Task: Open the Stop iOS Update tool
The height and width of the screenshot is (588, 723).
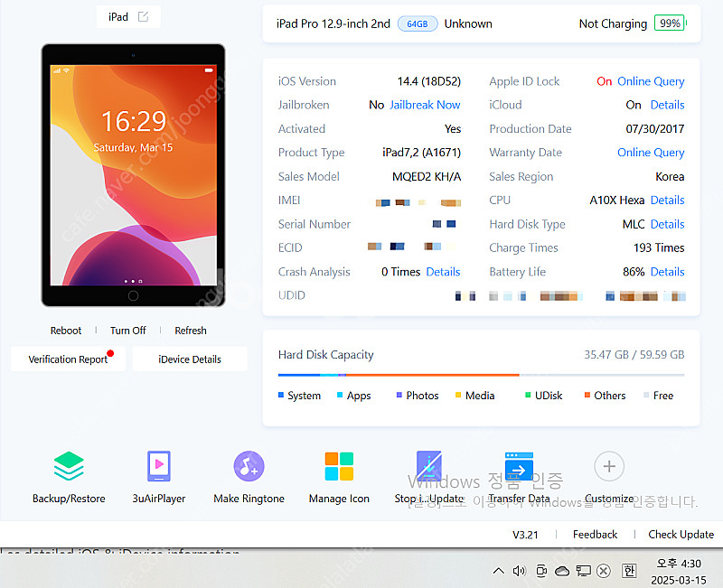Action: pyautogui.click(x=429, y=467)
